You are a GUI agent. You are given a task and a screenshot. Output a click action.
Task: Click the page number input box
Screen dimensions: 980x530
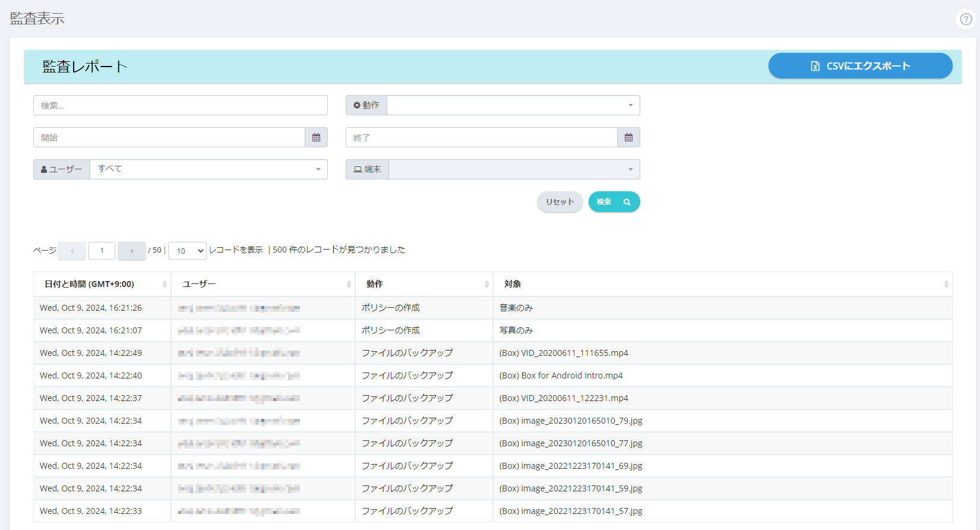coord(102,251)
